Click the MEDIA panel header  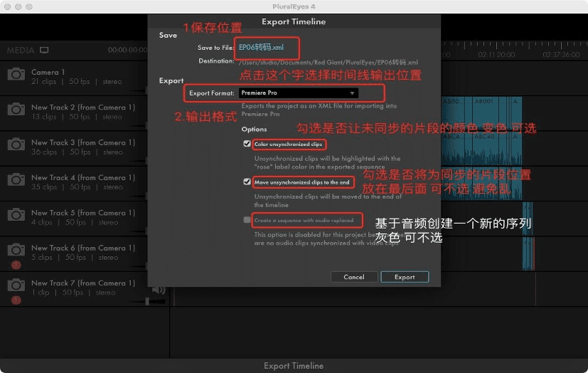point(21,51)
